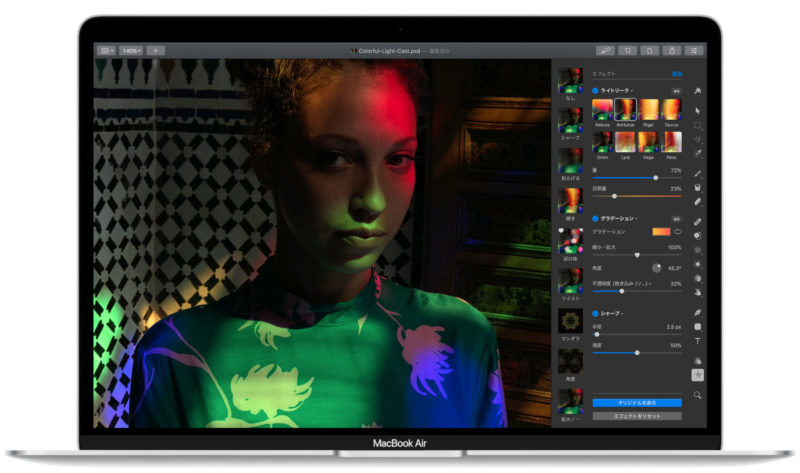Select the Pen vector tool
This screenshot has width=800, height=473.
[697, 312]
